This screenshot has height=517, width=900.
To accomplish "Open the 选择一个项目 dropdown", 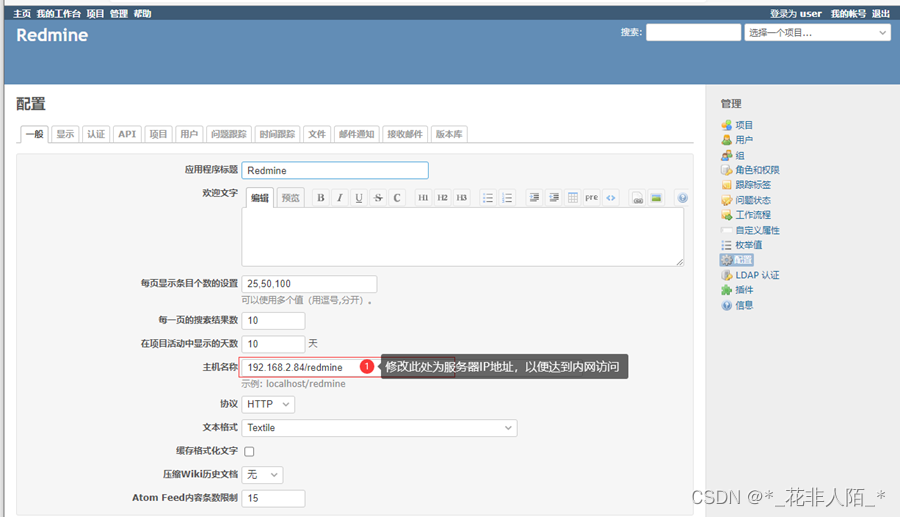I will pyautogui.click(x=817, y=33).
